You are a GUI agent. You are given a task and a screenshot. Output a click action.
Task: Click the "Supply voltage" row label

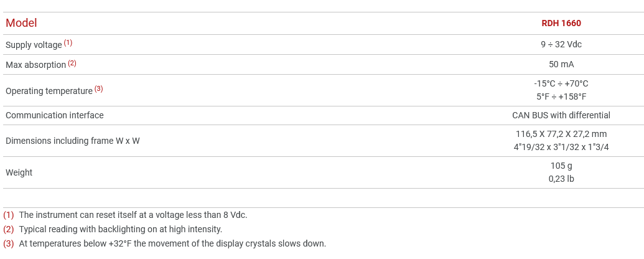pos(34,45)
